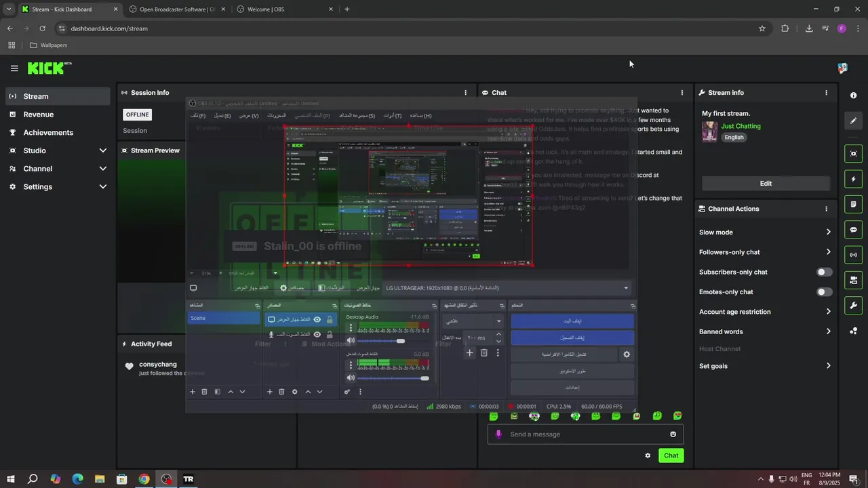868x488 pixels.
Task: Click the green Chat send button
Action: (x=671, y=455)
